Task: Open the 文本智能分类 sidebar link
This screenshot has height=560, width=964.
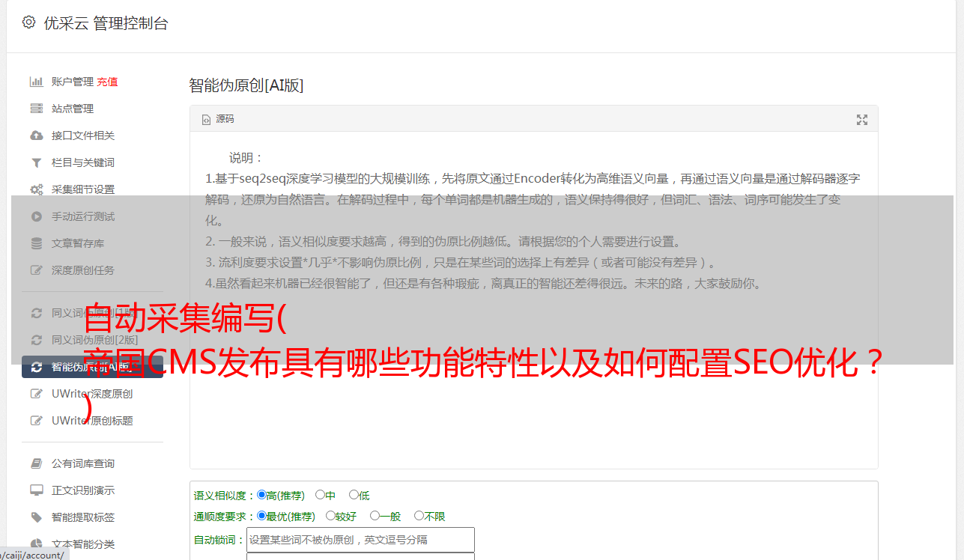Action: coord(83,544)
